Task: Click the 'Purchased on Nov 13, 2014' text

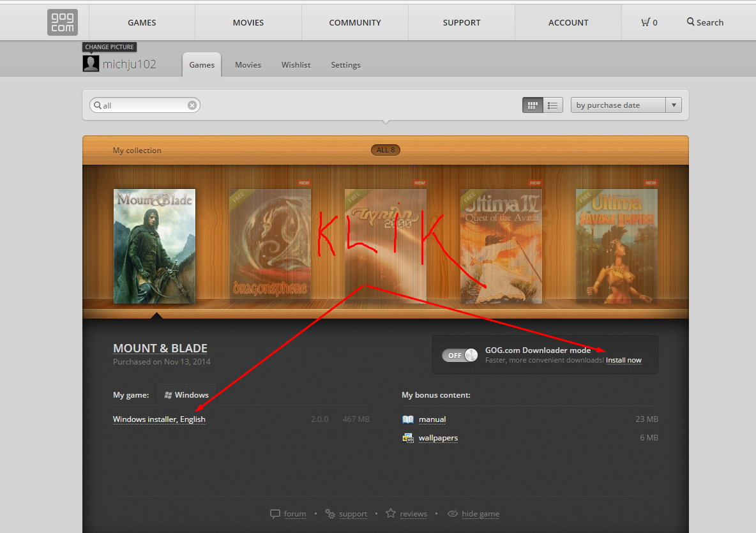Action: click(162, 362)
